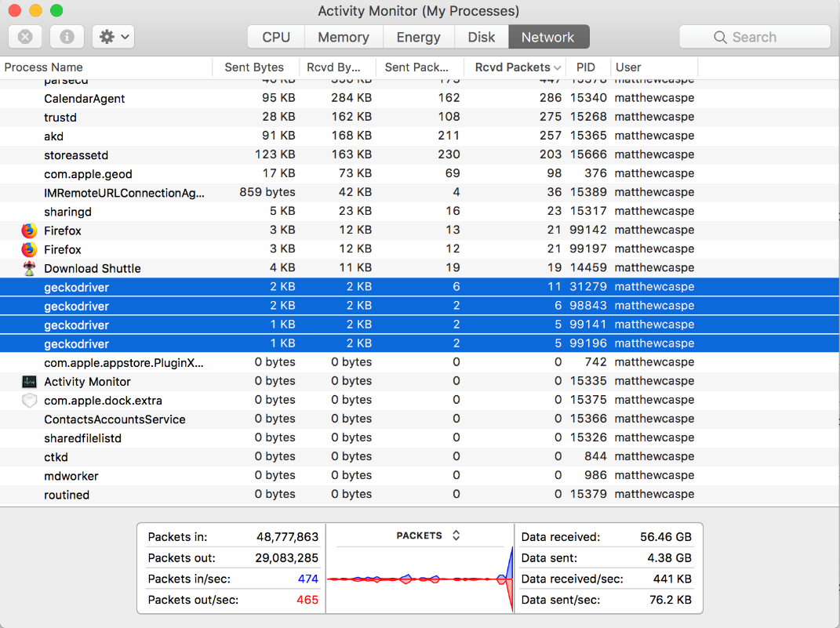
Task: Click the Download Shuttle app icon
Action: [x=29, y=268]
